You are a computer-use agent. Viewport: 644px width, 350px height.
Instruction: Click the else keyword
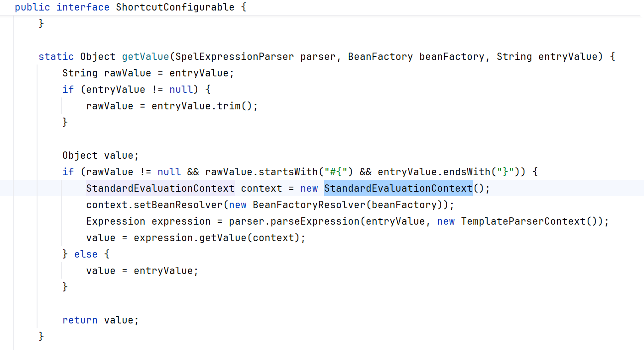pos(86,254)
